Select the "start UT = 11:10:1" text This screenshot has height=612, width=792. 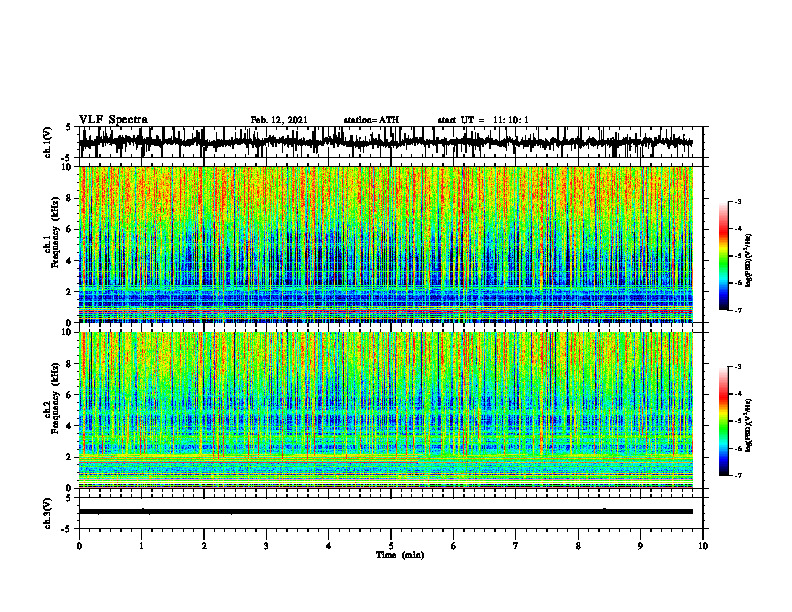coord(483,120)
